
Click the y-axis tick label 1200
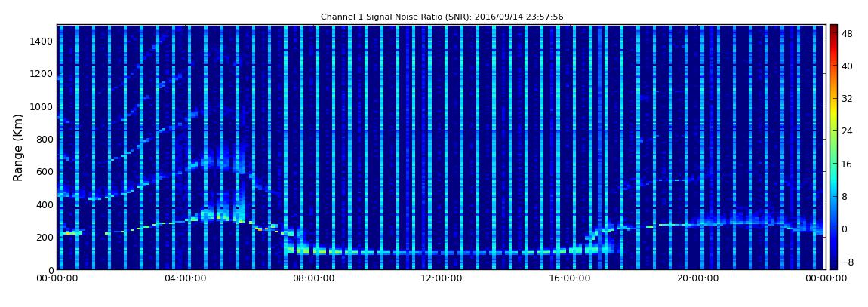[42, 74]
